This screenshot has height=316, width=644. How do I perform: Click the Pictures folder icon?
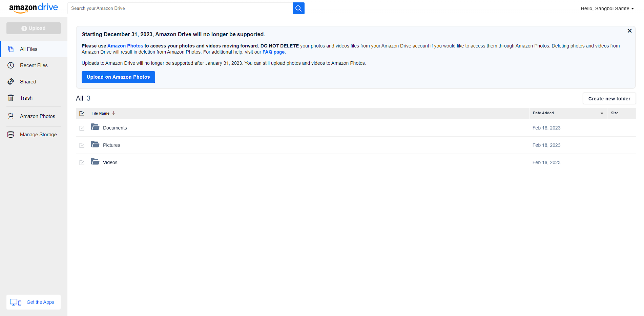pos(95,144)
